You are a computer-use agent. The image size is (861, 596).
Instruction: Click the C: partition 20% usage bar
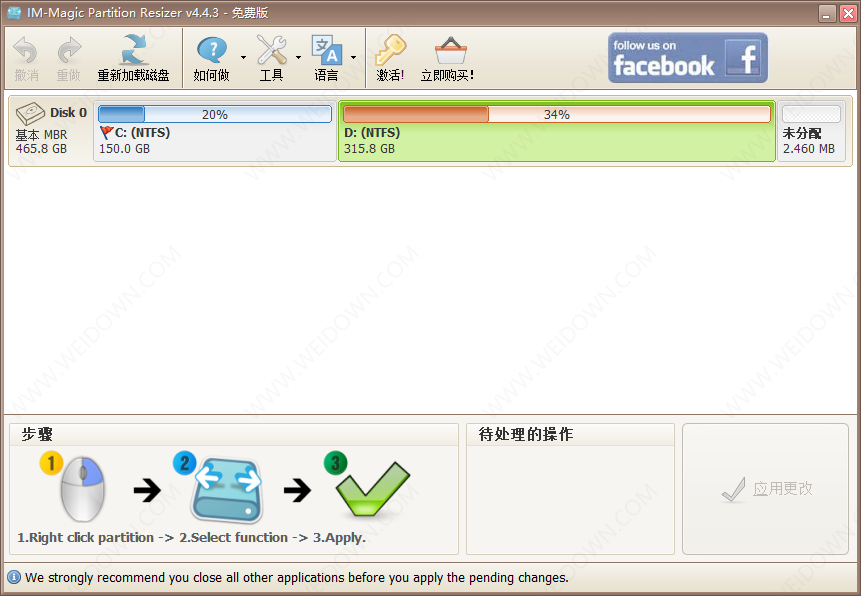(x=215, y=114)
